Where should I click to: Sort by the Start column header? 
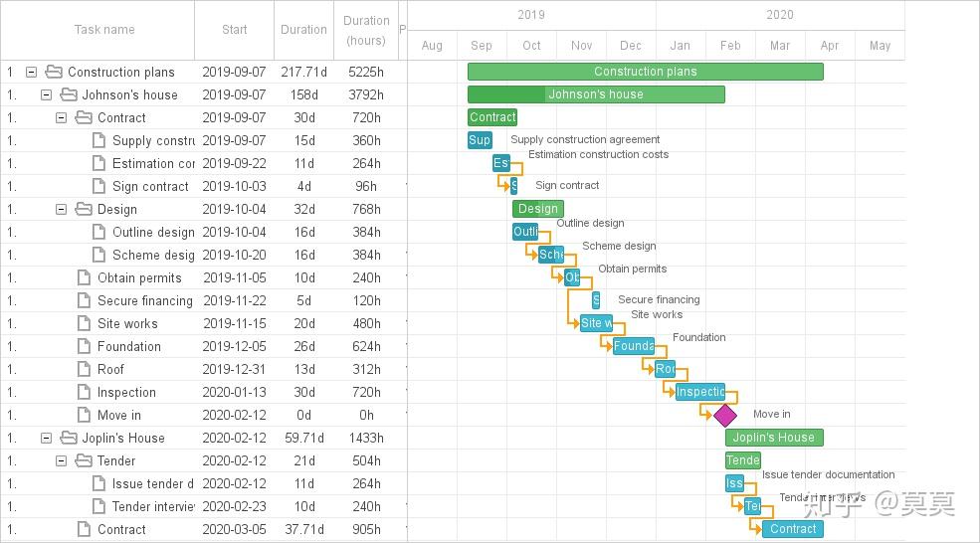coord(235,30)
